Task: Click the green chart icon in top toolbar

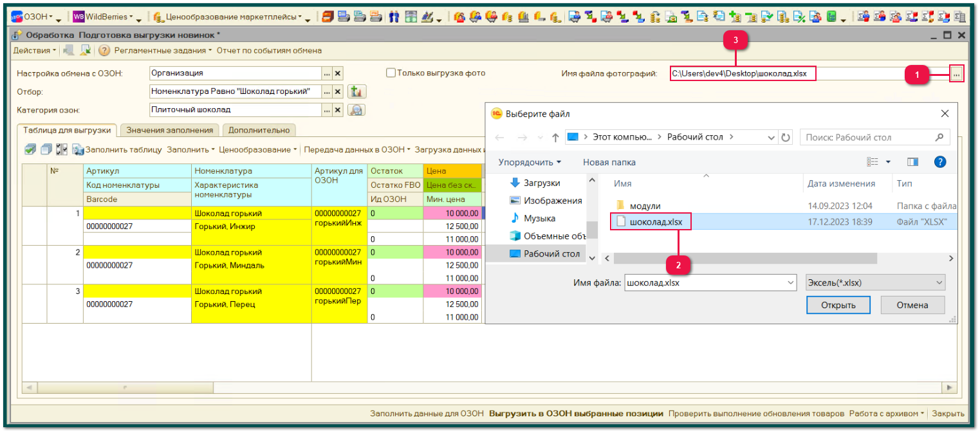Action: pos(832,17)
